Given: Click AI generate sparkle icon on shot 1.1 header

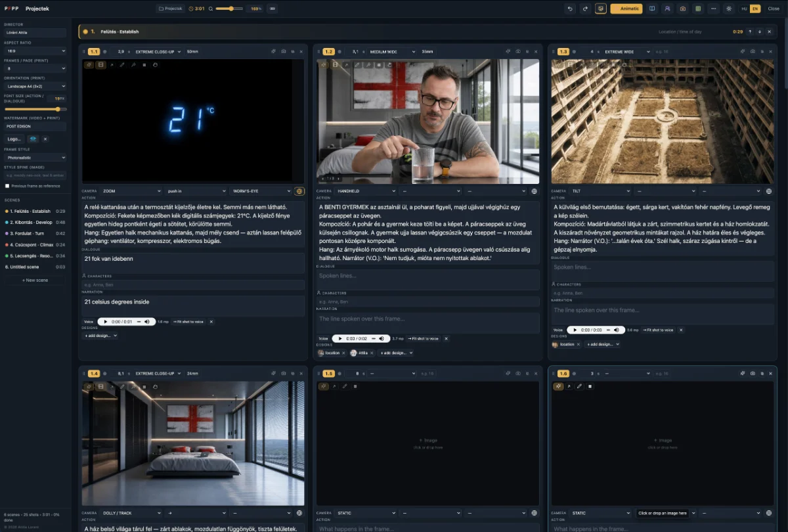Looking at the screenshot, I should [x=273, y=51].
